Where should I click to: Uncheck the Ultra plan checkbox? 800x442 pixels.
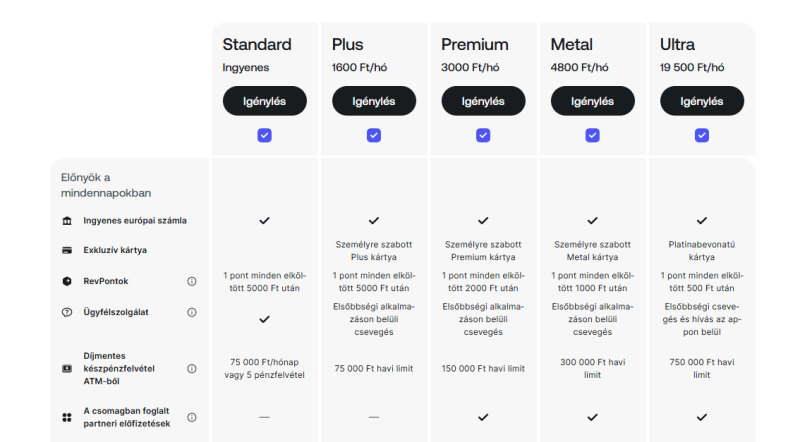(702, 135)
